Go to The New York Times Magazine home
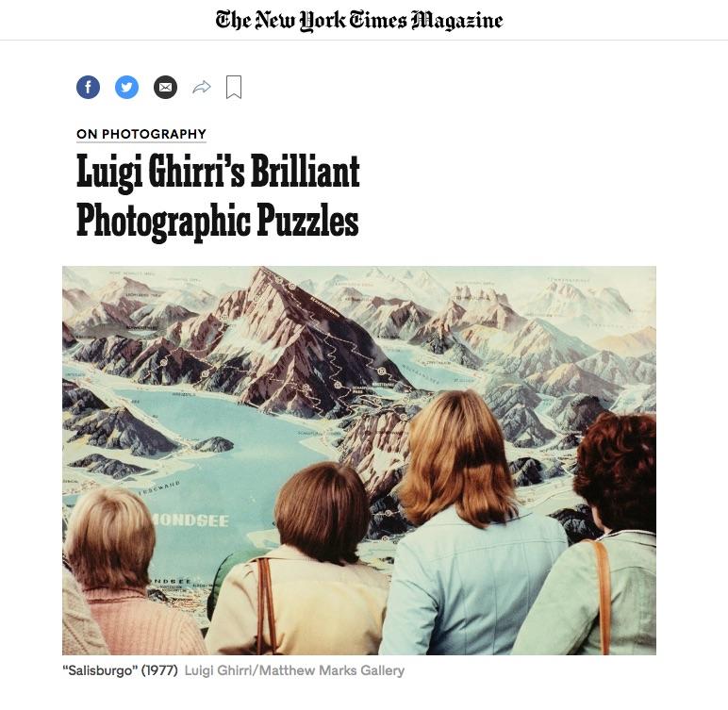Image resolution: width=728 pixels, height=710 pixels. [359, 20]
